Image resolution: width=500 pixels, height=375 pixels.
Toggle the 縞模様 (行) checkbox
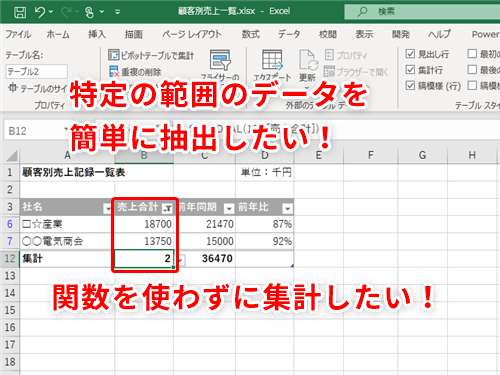[x=410, y=85]
